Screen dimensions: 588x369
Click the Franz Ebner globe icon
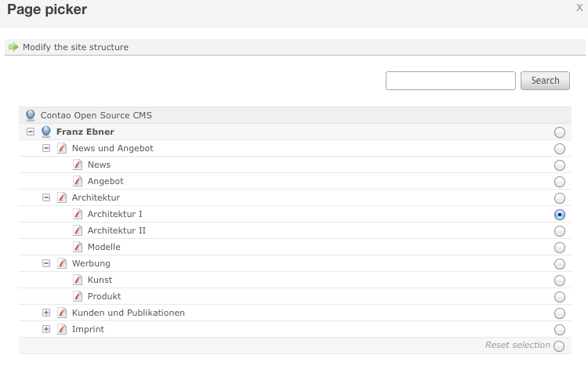[x=46, y=132]
